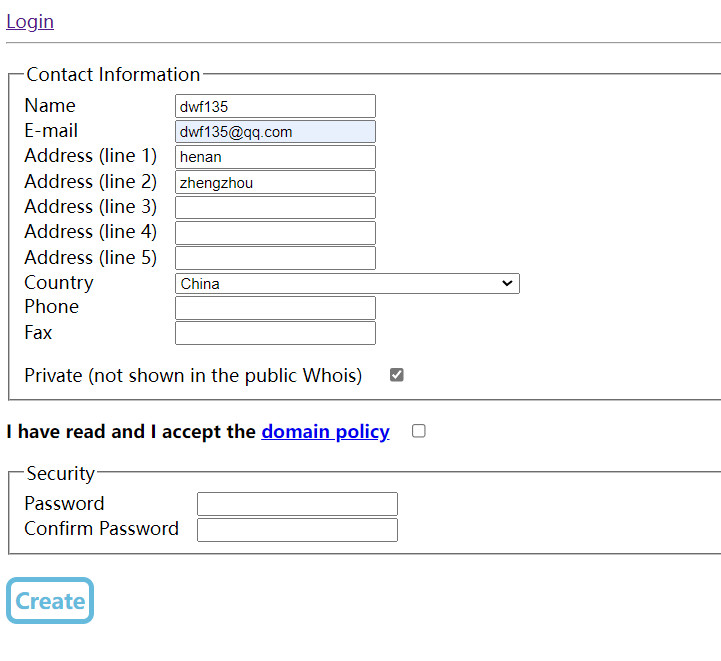
Task: Focus the Fax input field
Action: (275, 333)
